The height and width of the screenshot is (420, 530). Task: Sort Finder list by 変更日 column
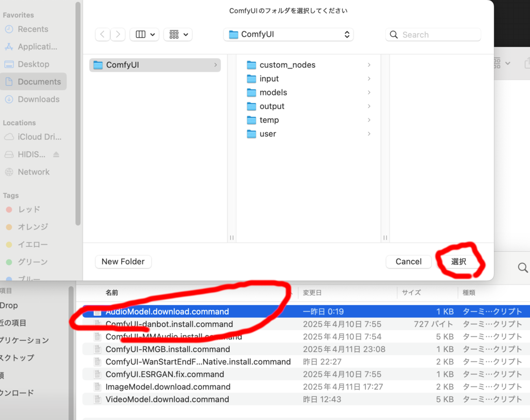[x=312, y=293]
